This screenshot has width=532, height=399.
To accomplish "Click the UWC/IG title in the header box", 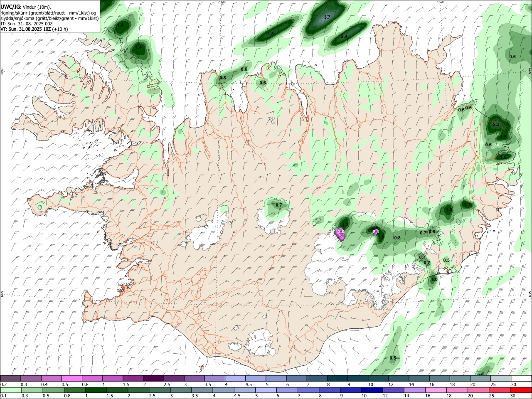I will tap(10, 6).
